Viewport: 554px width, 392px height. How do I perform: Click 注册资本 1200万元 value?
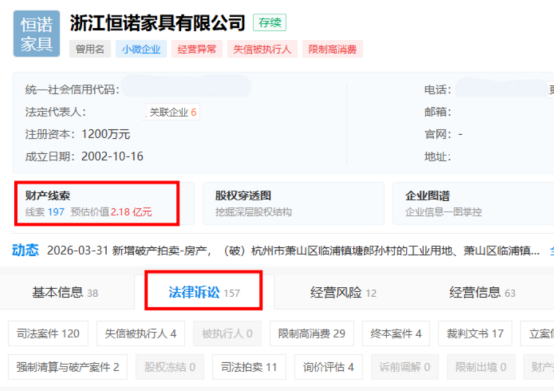click(x=106, y=134)
